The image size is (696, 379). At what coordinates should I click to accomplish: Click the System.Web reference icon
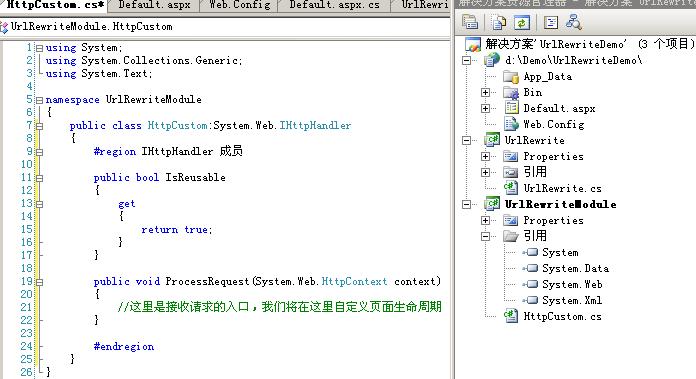[x=530, y=284]
